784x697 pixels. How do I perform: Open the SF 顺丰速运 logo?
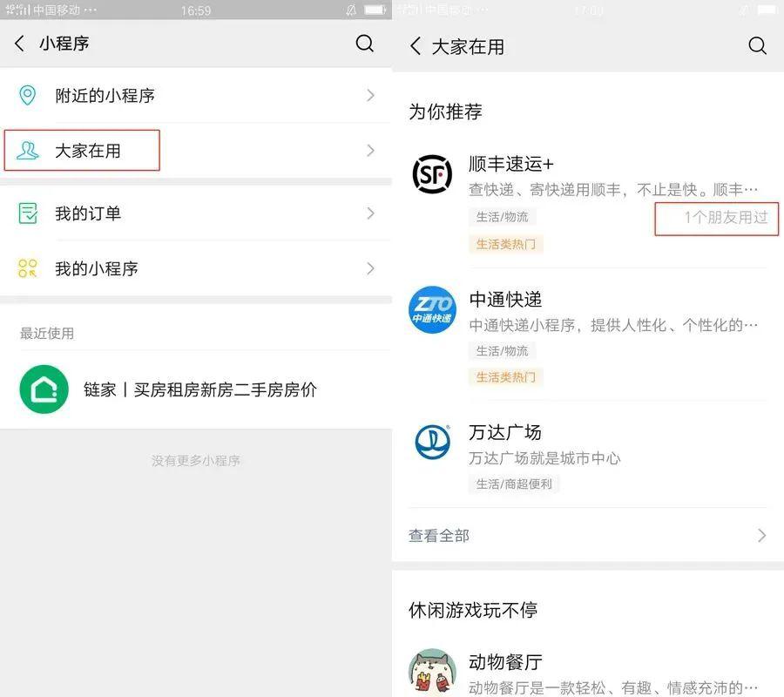tap(432, 174)
